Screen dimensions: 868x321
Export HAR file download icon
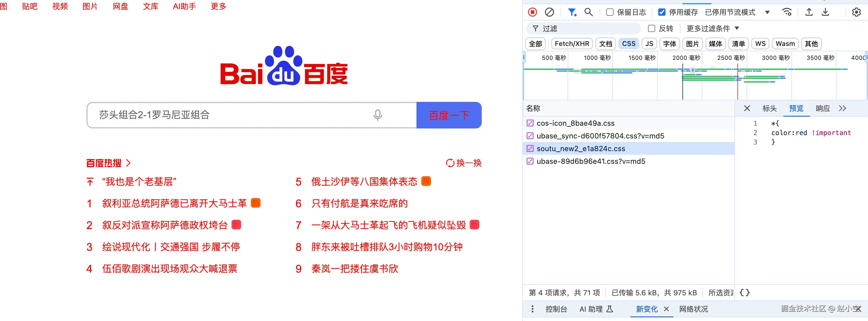(x=825, y=12)
